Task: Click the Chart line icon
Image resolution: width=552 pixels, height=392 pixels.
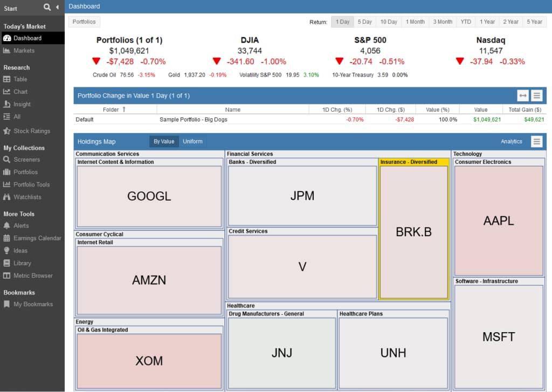Action: (x=6, y=92)
